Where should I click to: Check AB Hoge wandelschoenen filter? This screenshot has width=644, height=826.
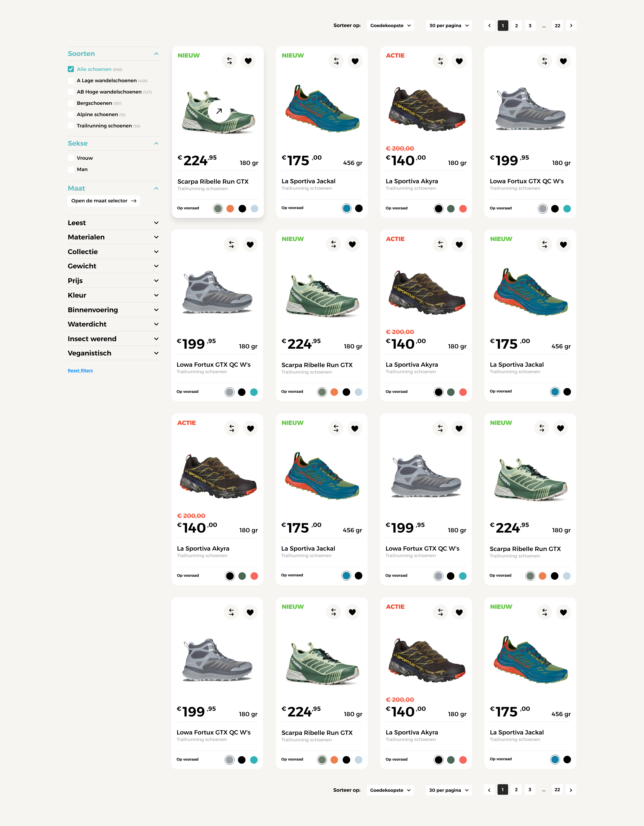[71, 92]
